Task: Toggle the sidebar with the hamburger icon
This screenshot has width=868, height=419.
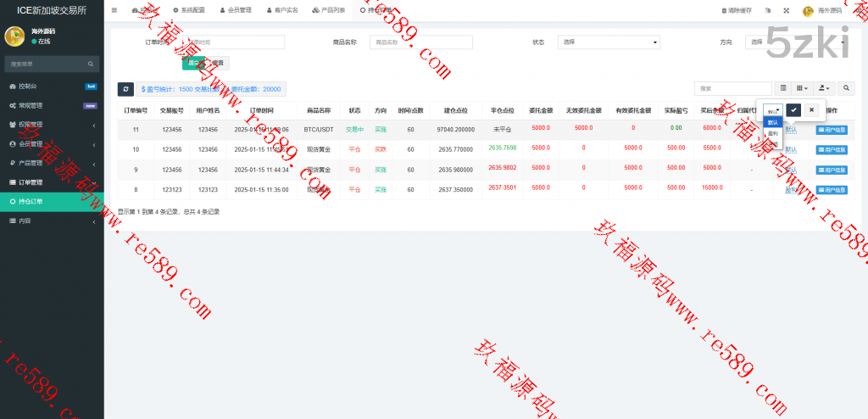Action: [x=114, y=10]
